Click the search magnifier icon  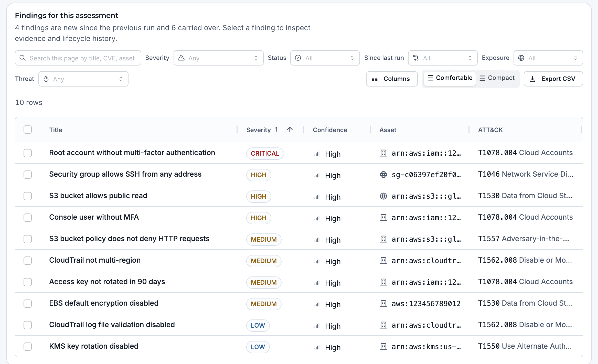coord(23,58)
